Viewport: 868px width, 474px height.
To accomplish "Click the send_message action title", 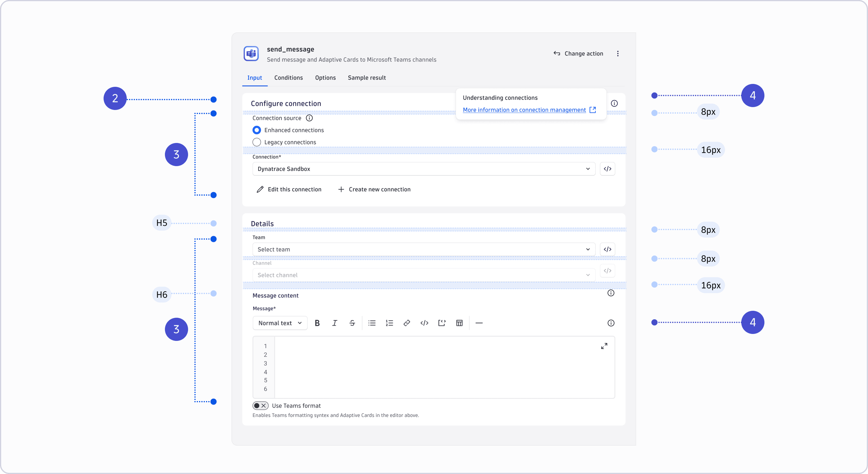I will pos(290,49).
